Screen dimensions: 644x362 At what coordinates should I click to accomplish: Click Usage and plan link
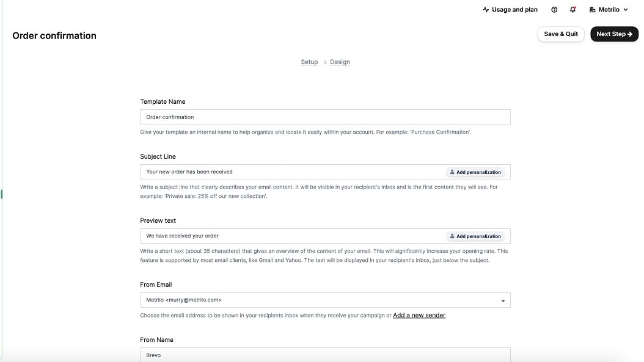point(510,9)
